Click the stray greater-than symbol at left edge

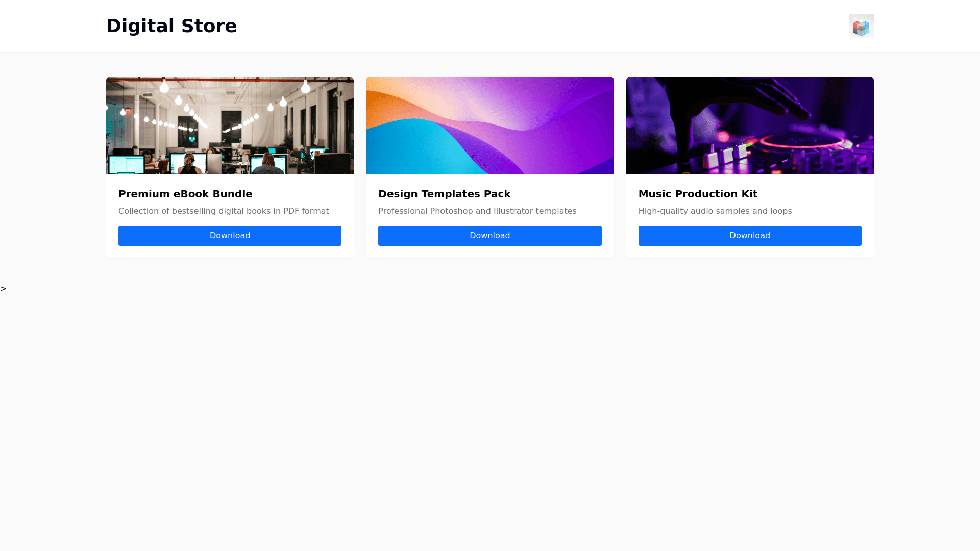[x=4, y=289]
